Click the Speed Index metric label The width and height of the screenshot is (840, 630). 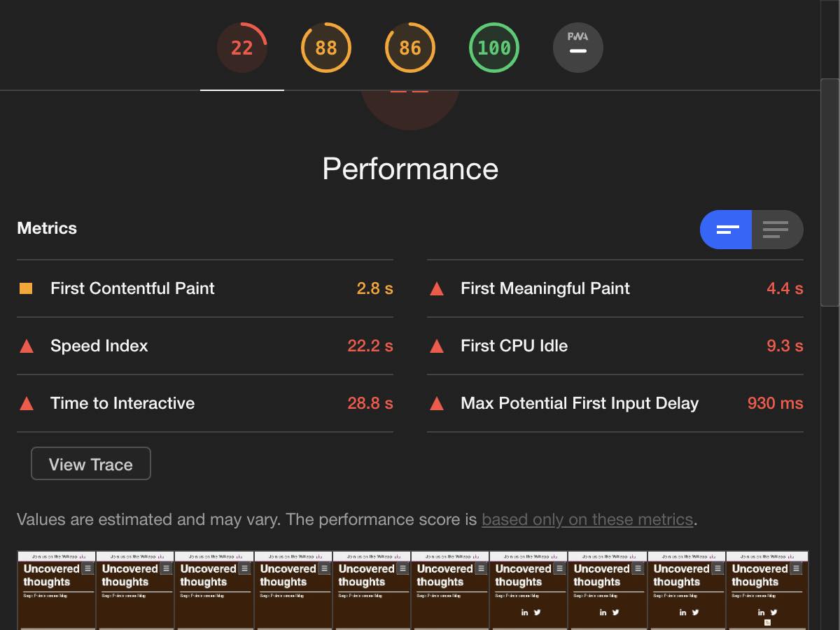pyautogui.click(x=99, y=346)
